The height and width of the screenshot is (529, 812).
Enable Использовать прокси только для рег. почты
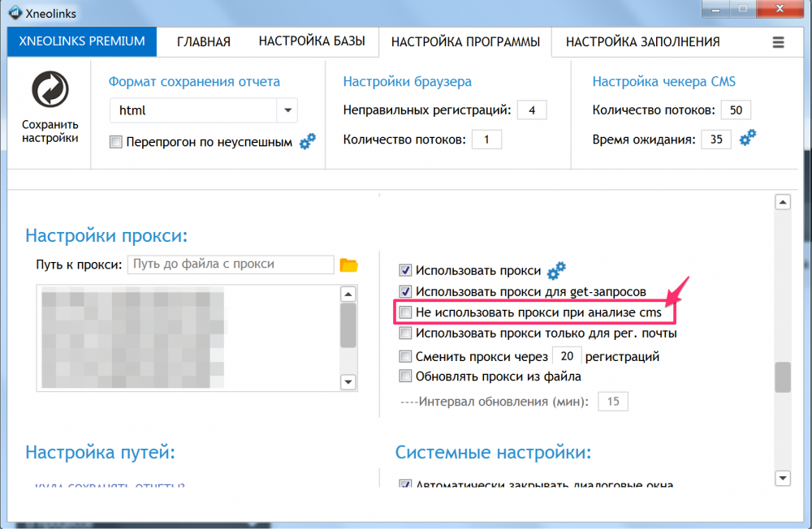pyautogui.click(x=405, y=333)
